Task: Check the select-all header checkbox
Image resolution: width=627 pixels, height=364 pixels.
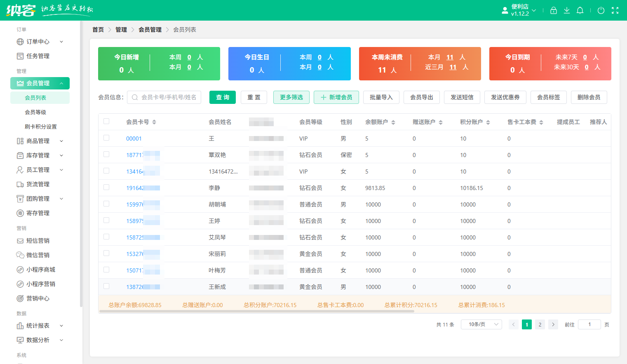Action: click(x=106, y=121)
